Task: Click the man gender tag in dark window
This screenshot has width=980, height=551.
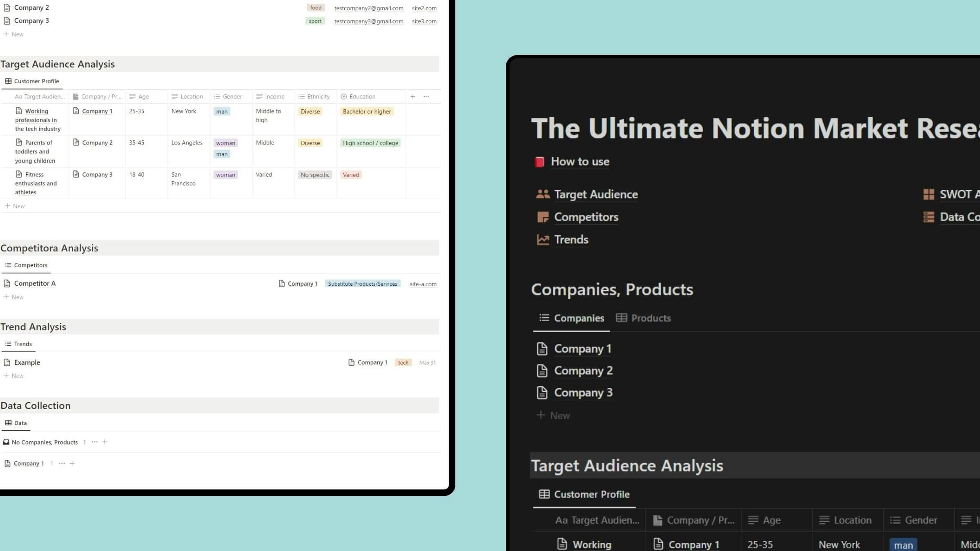Action: point(903,545)
